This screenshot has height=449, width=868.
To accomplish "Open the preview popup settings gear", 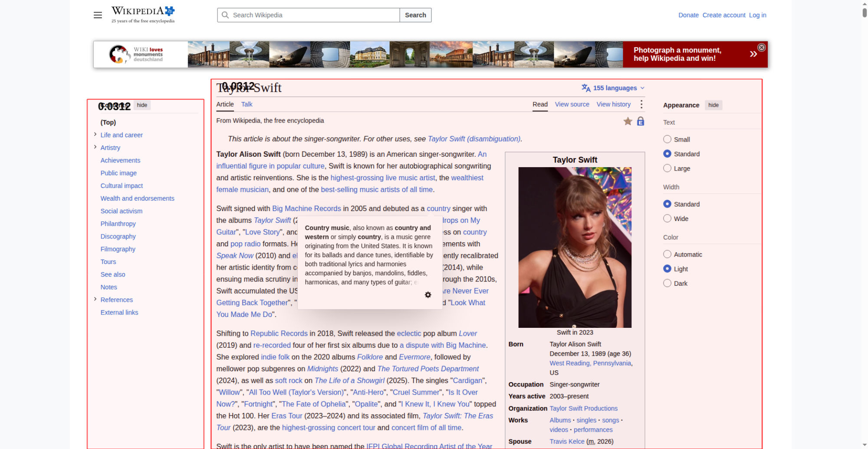I will click(x=428, y=295).
